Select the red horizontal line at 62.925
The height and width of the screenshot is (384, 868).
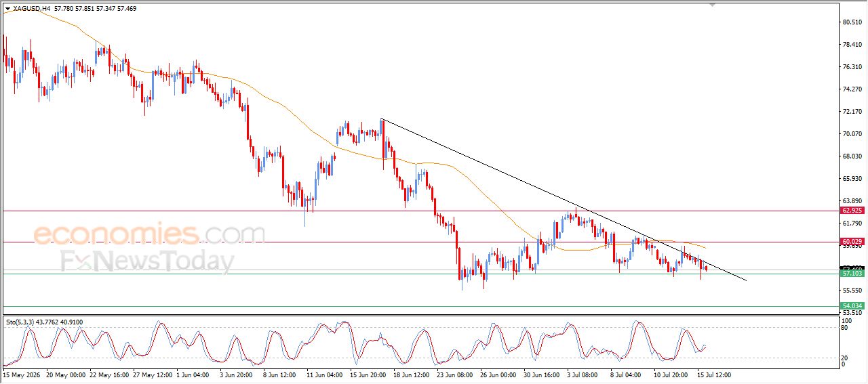pos(420,211)
